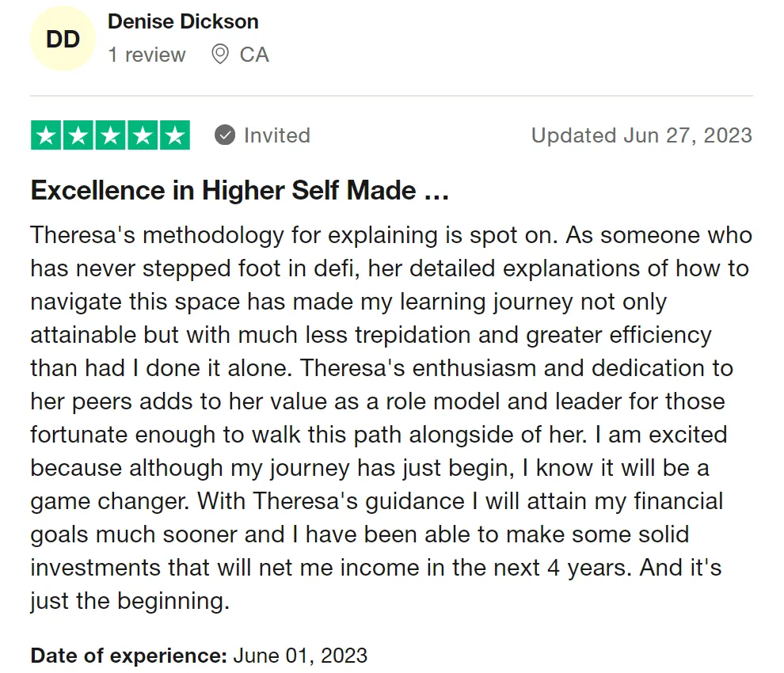Click the DD avatar circle
The width and height of the screenshot is (784, 673).
[x=63, y=39]
